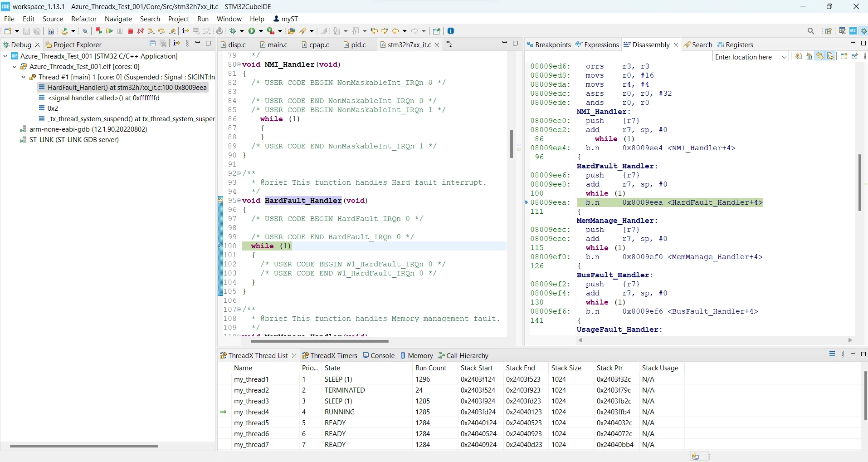Collapse the Thread #1 node
The image size is (868, 462).
(24, 77)
